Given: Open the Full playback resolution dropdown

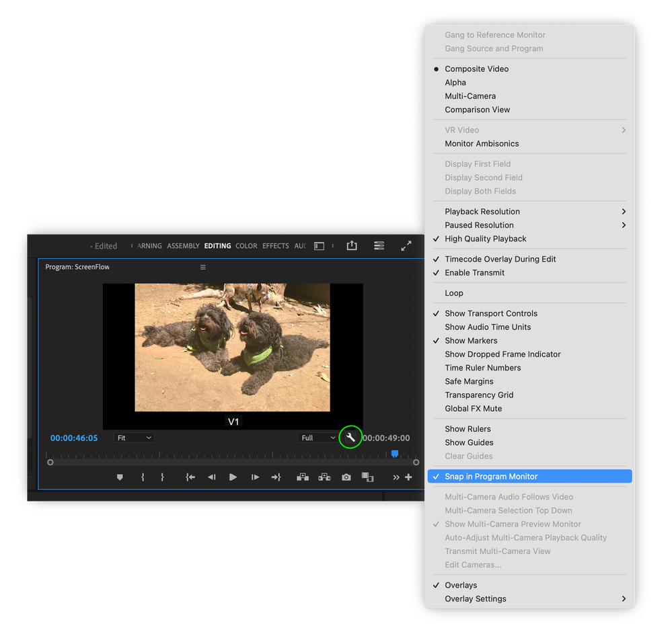Looking at the screenshot, I should coord(316,437).
